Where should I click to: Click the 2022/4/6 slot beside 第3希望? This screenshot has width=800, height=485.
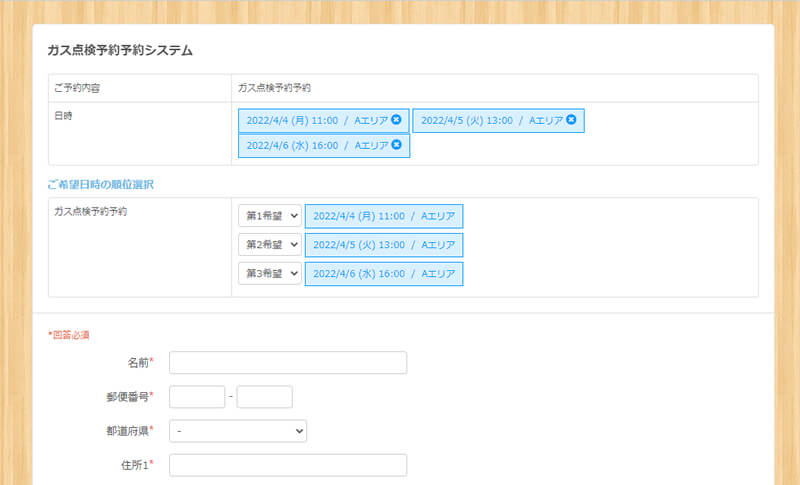pyautogui.click(x=384, y=273)
